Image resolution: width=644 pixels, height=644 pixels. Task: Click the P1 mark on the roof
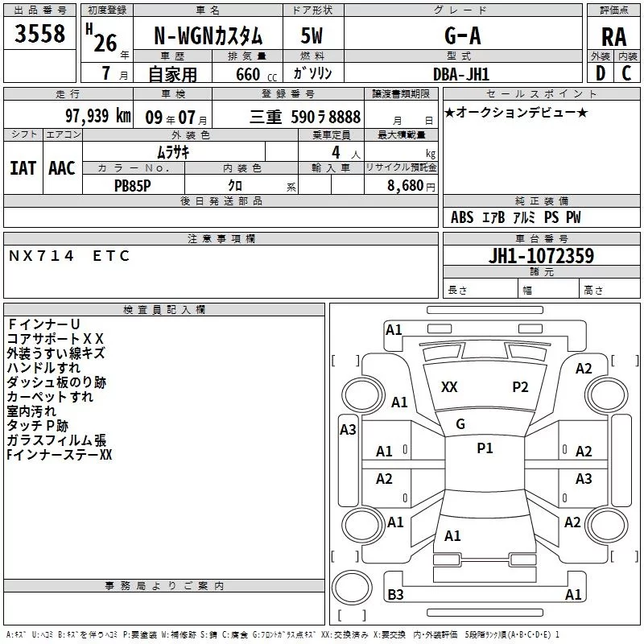pyautogui.click(x=485, y=448)
